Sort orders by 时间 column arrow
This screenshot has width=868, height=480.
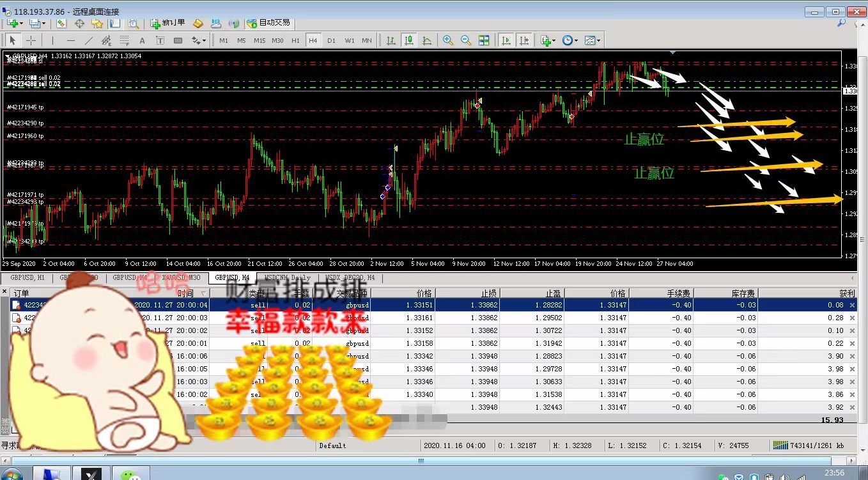(204, 293)
